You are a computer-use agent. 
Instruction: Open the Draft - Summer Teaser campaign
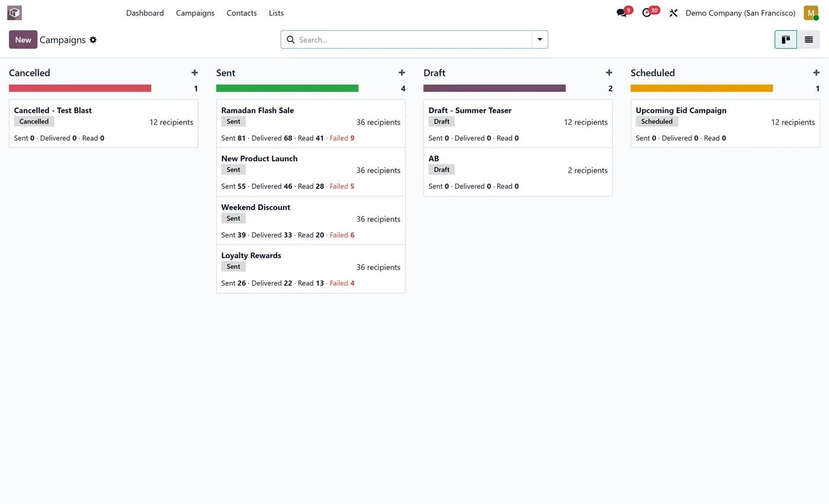tap(518, 123)
